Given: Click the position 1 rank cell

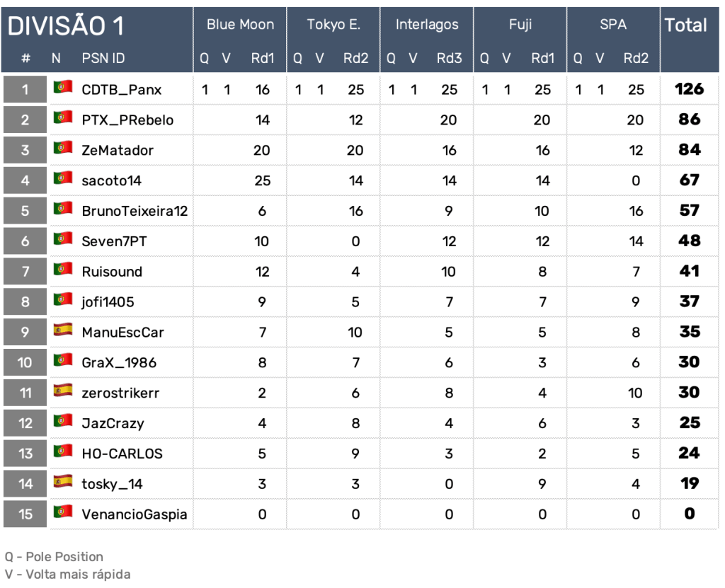Looking at the screenshot, I should [25, 90].
